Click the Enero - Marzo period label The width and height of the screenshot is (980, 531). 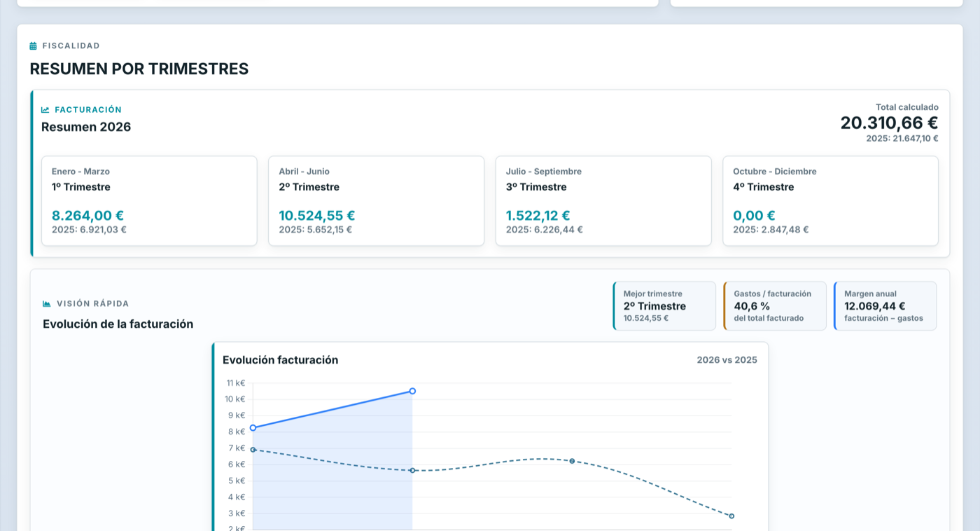tap(80, 172)
